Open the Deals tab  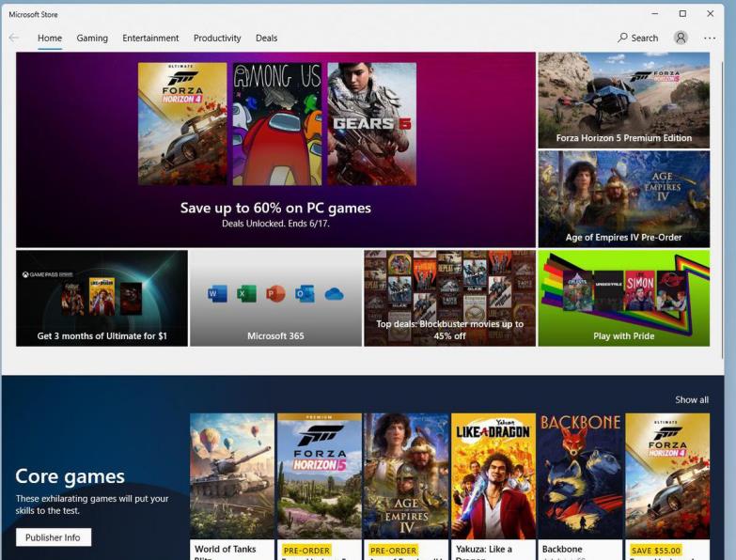(x=266, y=38)
